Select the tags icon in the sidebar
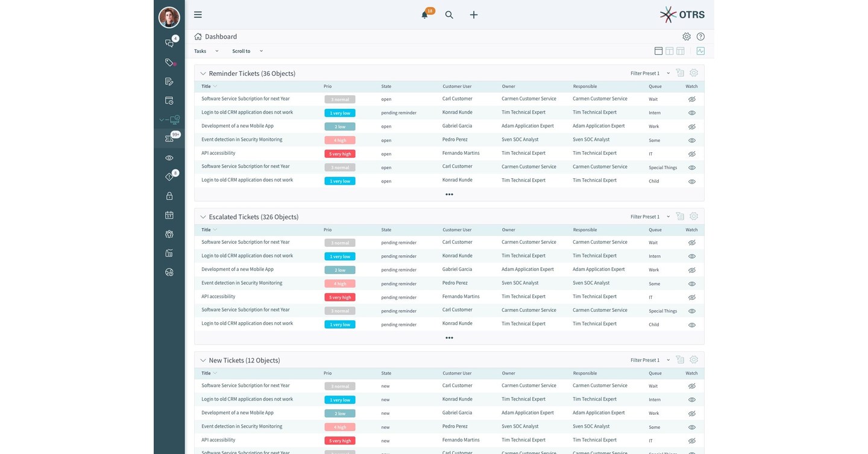This screenshot has width=868, height=454. (169, 63)
